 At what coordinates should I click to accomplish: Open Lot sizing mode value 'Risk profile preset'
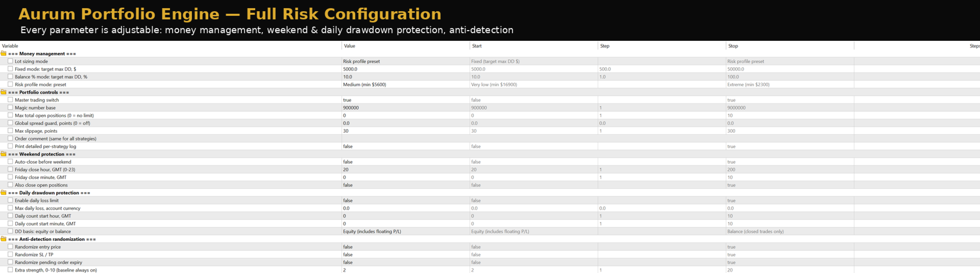[x=406, y=61]
